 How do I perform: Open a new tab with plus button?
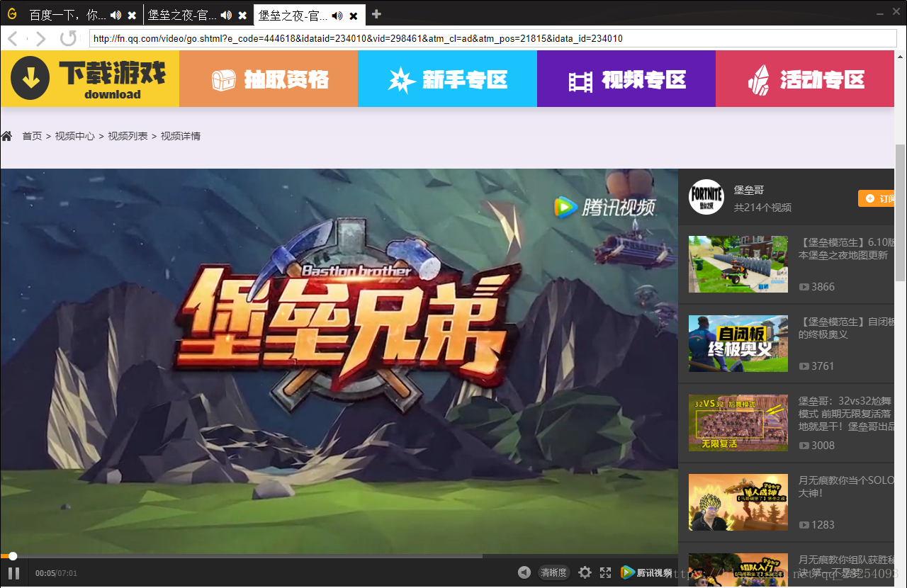coord(376,14)
